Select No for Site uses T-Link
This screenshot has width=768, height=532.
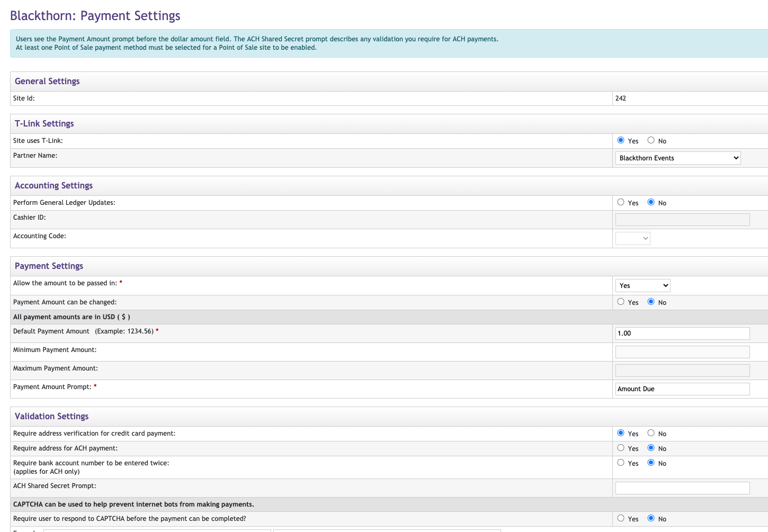pos(651,140)
